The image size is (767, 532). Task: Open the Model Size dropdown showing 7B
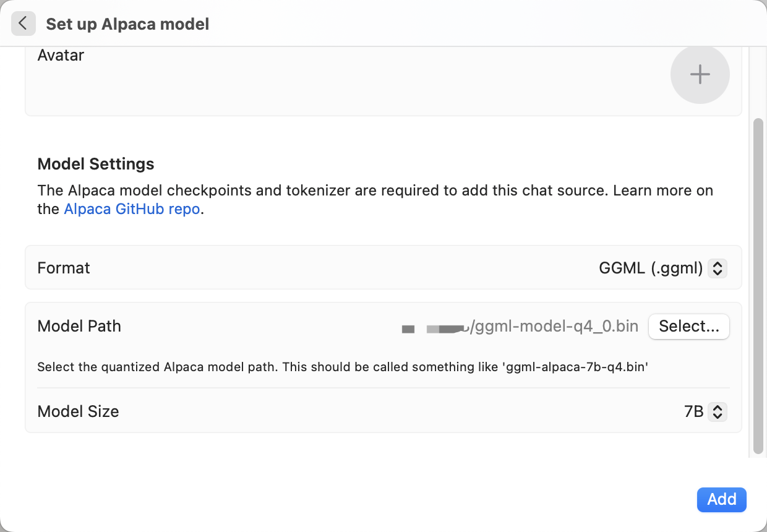(x=705, y=411)
